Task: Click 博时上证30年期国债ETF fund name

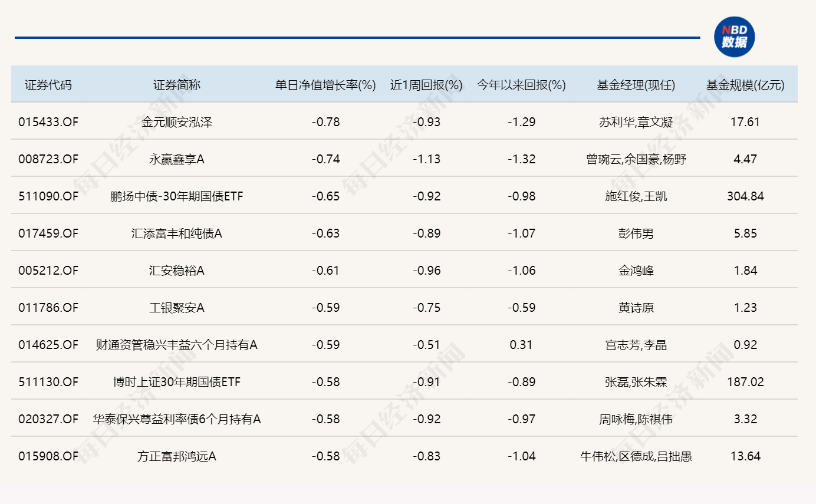Action: [177, 382]
